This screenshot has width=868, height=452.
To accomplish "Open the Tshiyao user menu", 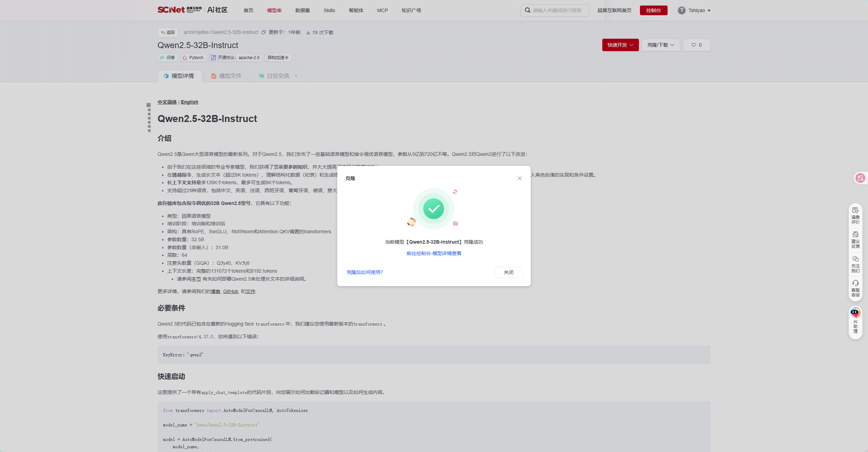I will 694,10.
